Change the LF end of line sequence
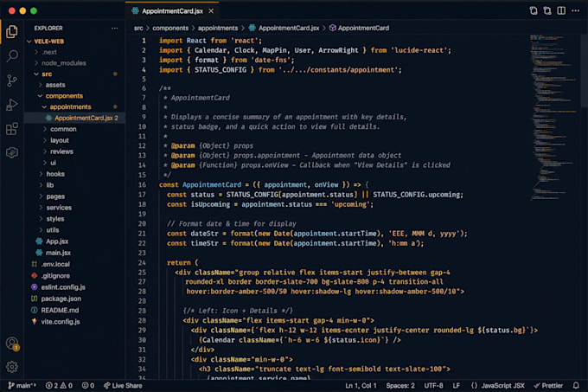 [x=457, y=386]
